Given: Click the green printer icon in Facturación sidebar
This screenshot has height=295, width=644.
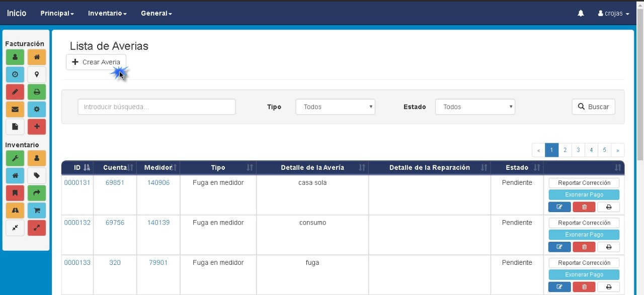Looking at the screenshot, I should tap(37, 92).
